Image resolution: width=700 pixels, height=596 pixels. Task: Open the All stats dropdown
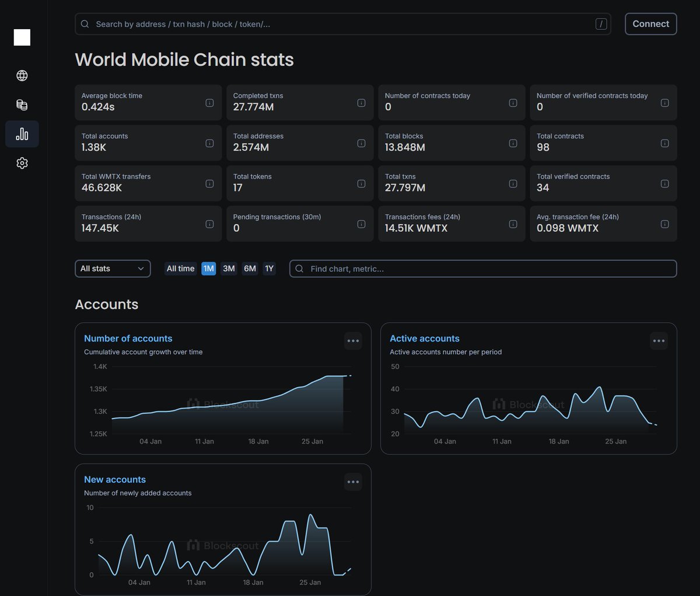[x=113, y=269]
